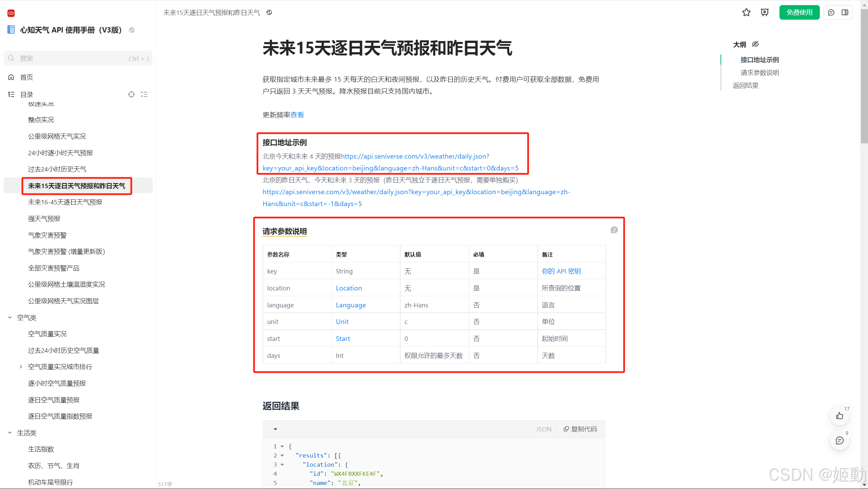This screenshot has width=868, height=489.
Task: Collapse the 空气类 category
Action: [x=10, y=318]
